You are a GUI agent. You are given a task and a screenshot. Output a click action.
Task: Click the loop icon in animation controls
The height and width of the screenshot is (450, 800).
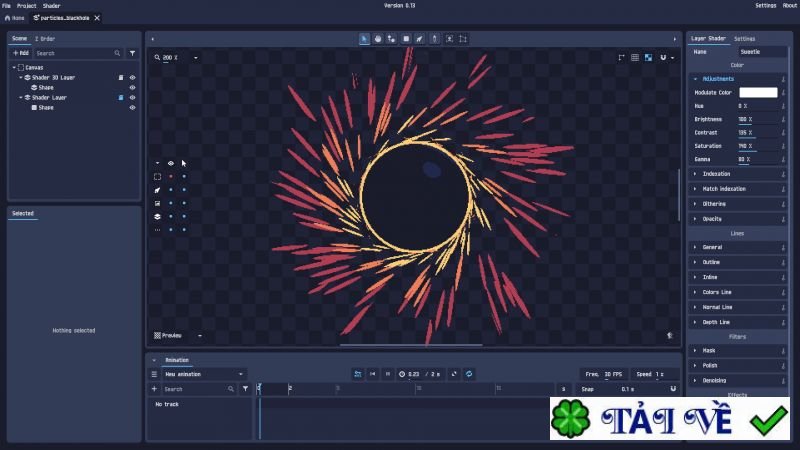coord(469,374)
